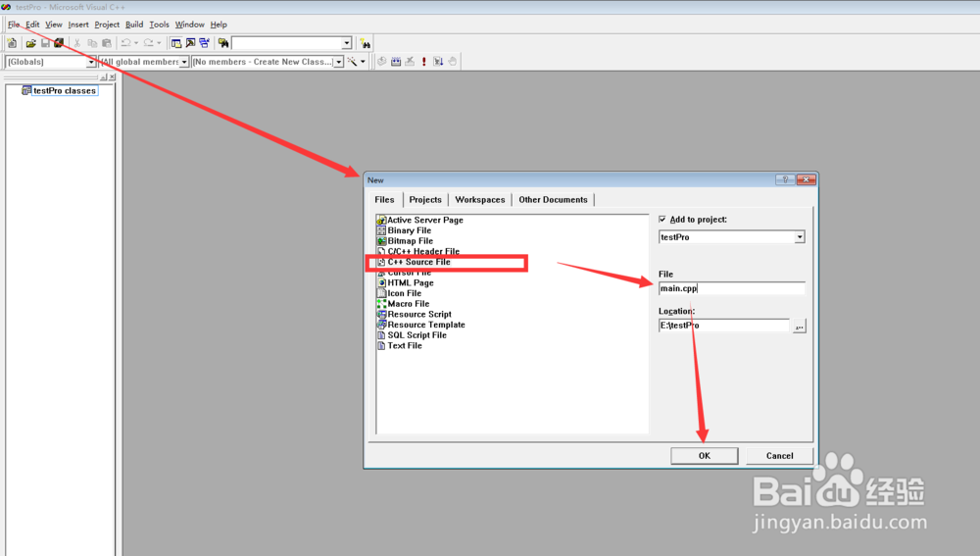Click the dock toggle icon on workspace pane
The image size is (980, 556).
(104, 76)
